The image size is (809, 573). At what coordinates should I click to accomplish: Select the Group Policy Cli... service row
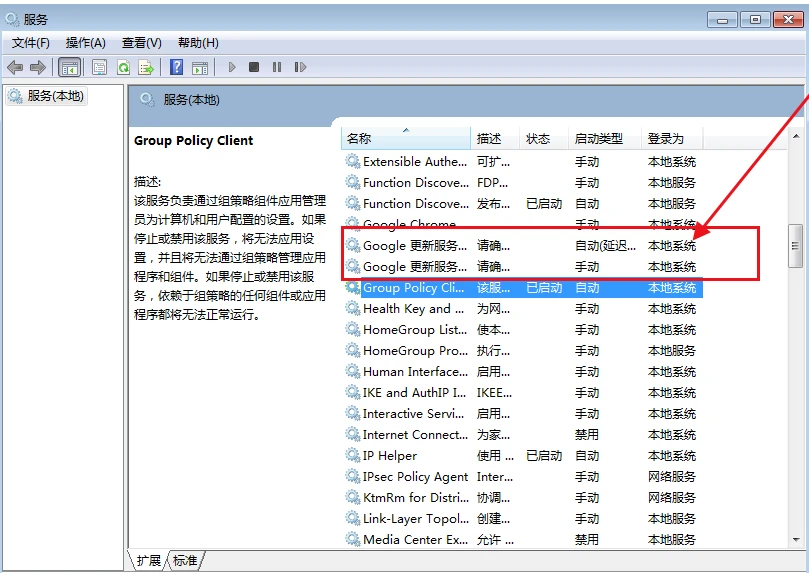coord(524,288)
